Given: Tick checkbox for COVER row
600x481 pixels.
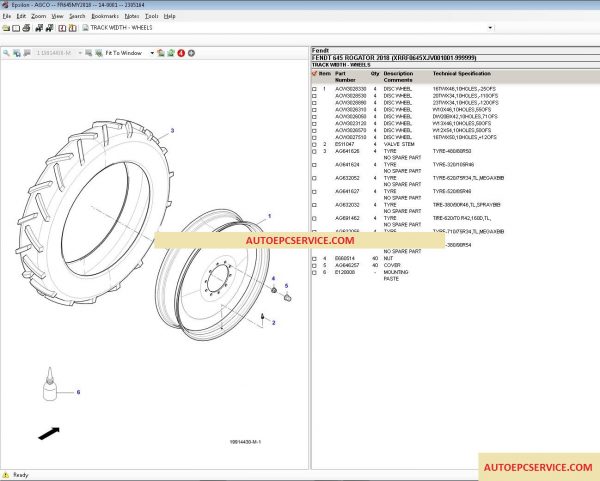Looking at the screenshot, I should pyautogui.click(x=315, y=266).
